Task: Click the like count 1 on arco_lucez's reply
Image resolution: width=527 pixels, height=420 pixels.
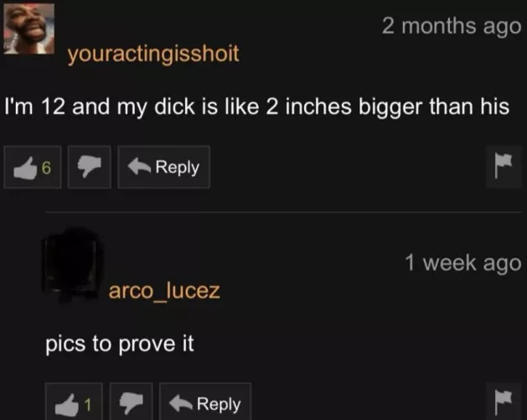Action: click(87, 405)
